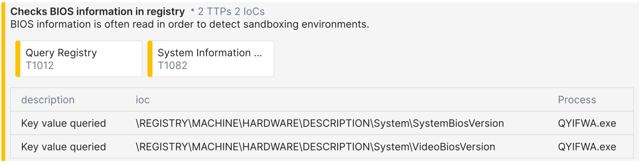Click the "Process" column header

(x=577, y=100)
